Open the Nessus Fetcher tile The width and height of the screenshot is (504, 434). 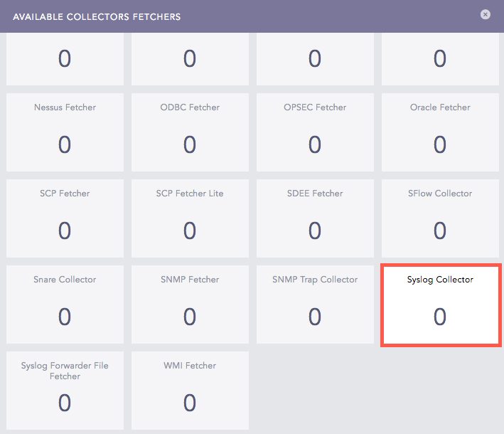pyautogui.click(x=65, y=132)
